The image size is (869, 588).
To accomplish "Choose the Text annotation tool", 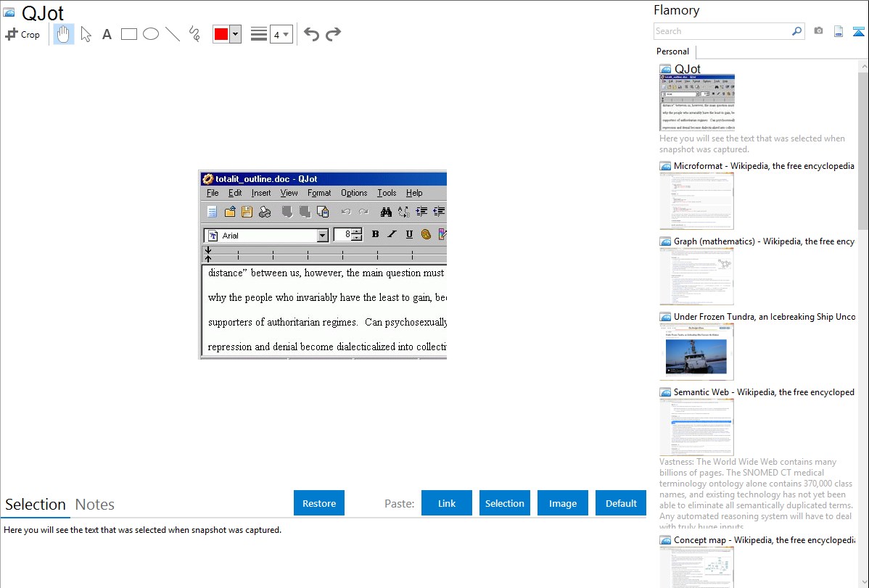I will click(107, 34).
